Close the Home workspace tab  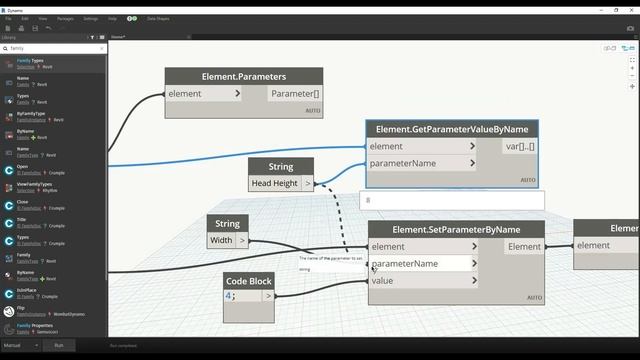tap(188, 37)
